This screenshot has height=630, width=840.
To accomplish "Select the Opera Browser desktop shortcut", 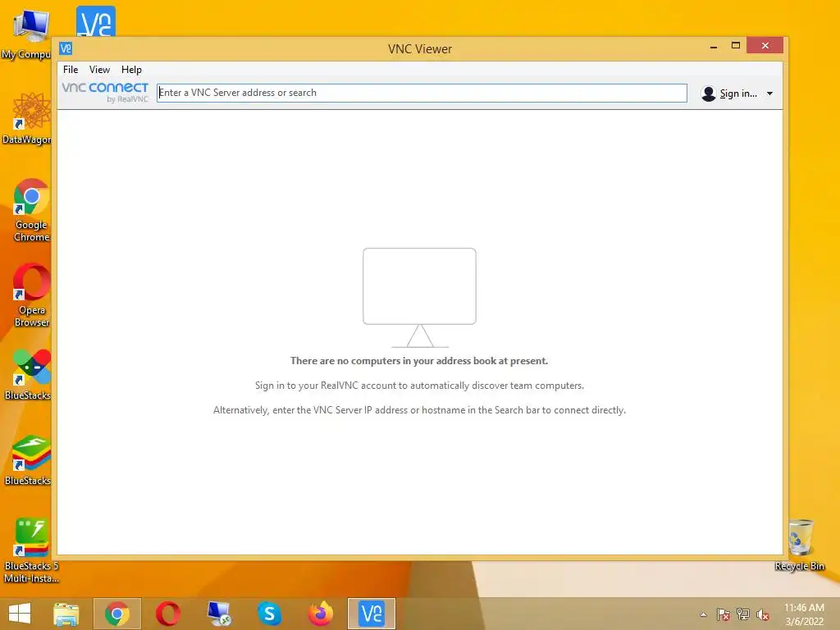I will pyautogui.click(x=32, y=295).
